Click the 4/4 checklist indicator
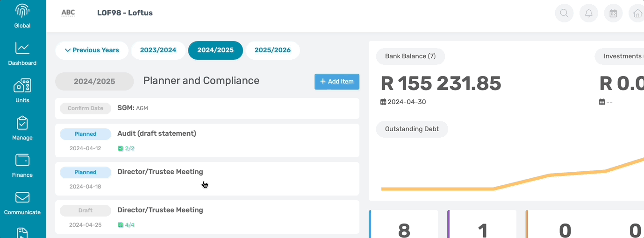The image size is (644, 238). tap(126, 225)
